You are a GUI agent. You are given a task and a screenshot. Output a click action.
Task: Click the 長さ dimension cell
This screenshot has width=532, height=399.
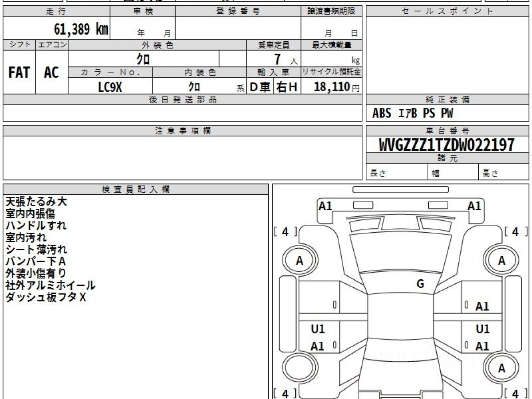(x=397, y=172)
